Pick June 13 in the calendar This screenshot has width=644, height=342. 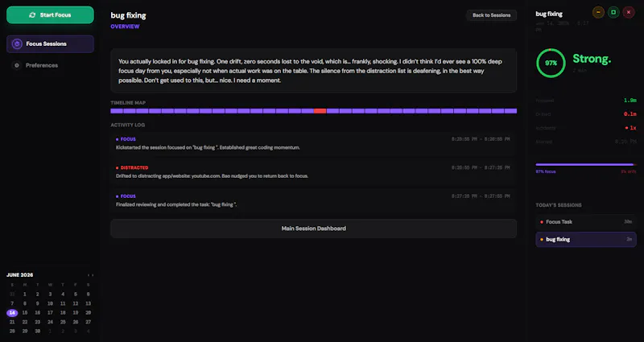click(x=88, y=303)
